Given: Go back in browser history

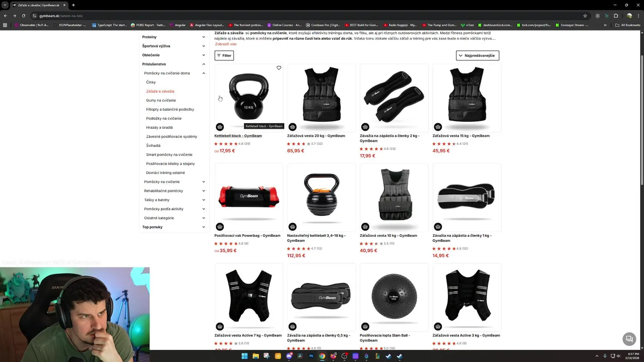Looking at the screenshot, I should [6, 16].
